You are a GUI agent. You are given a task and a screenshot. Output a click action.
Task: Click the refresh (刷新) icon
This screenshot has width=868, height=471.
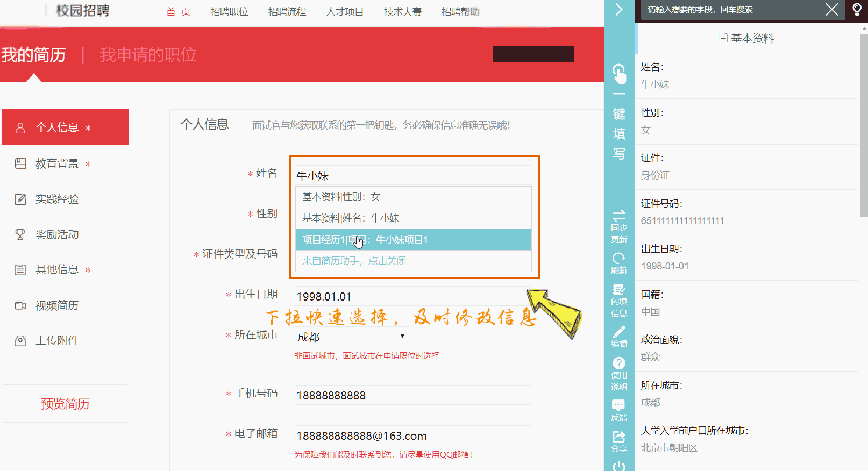click(619, 258)
